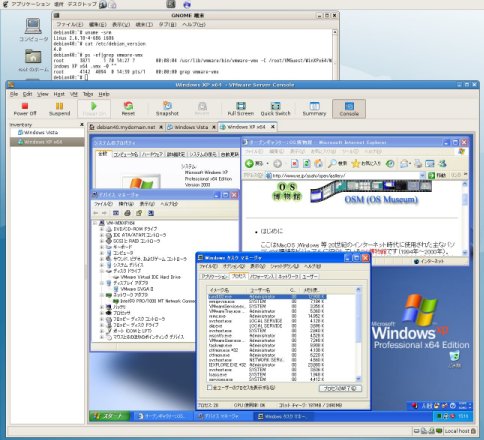Screen dimensions: 484x440
Task: Open the Summary view icon
Action: pyautogui.click(x=314, y=106)
